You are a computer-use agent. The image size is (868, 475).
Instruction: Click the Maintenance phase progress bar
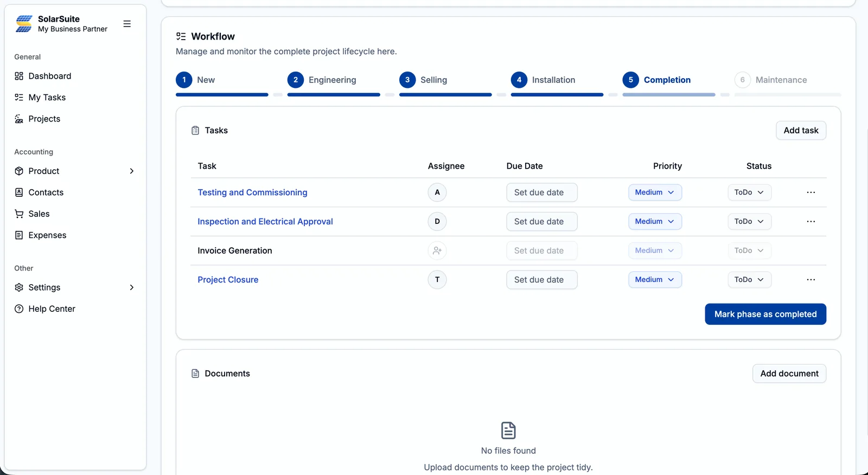coord(788,95)
